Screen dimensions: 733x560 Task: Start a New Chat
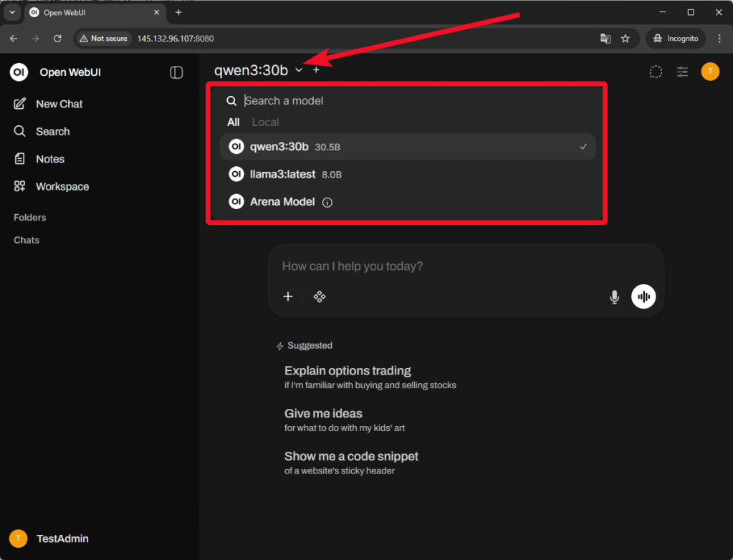59,104
